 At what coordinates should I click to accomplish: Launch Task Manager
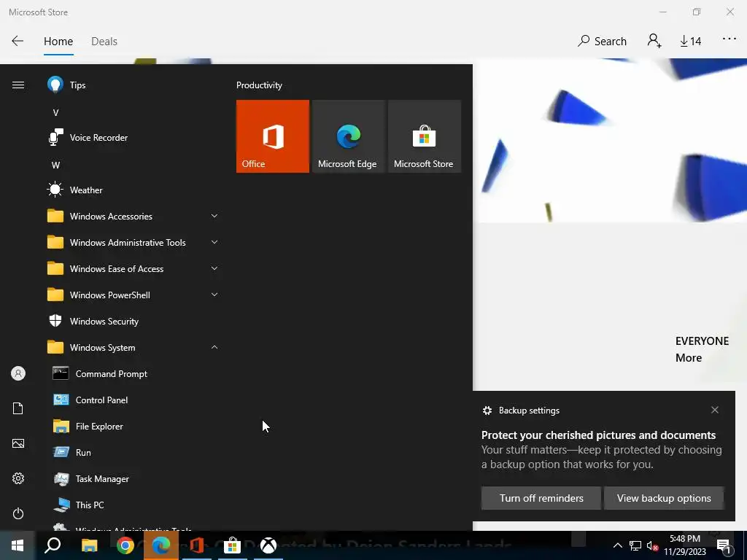[x=133, y=478]
